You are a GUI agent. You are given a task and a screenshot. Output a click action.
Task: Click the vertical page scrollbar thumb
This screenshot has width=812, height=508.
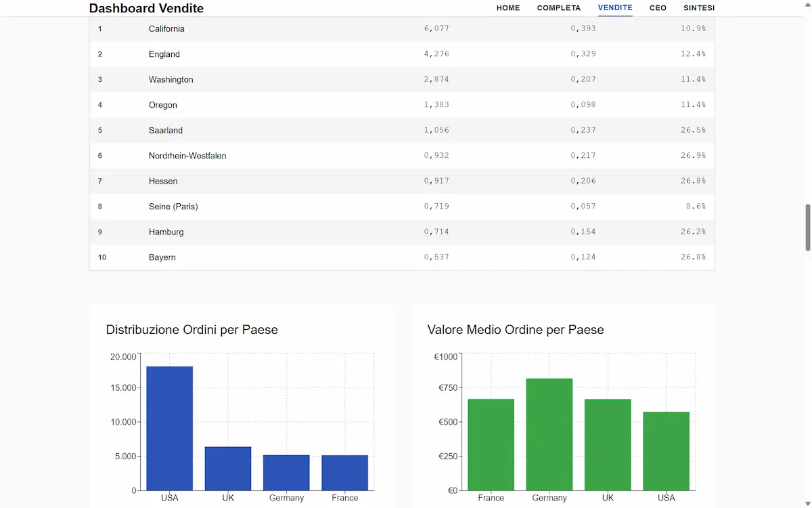coord(807,227)
